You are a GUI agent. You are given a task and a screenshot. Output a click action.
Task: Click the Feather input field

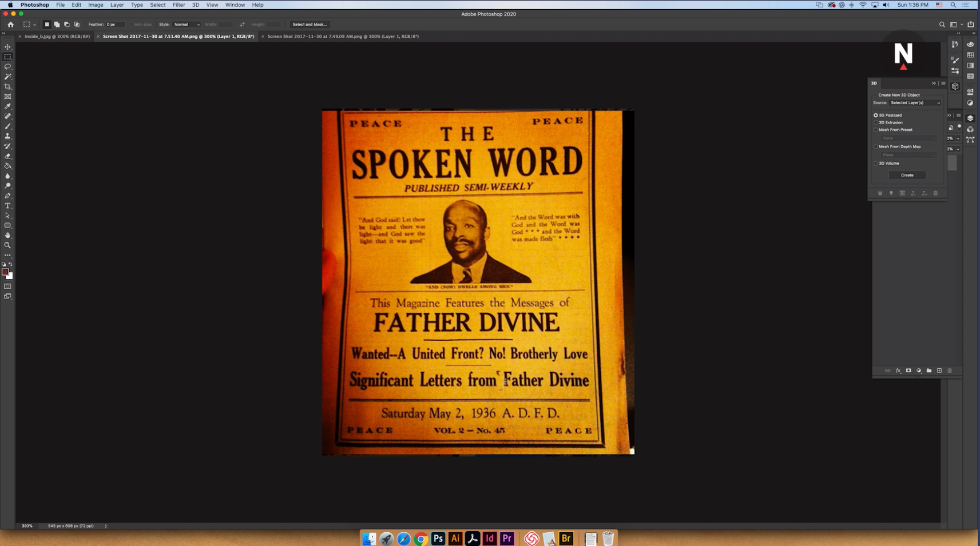pyautogui.click(x=115, y=25)
